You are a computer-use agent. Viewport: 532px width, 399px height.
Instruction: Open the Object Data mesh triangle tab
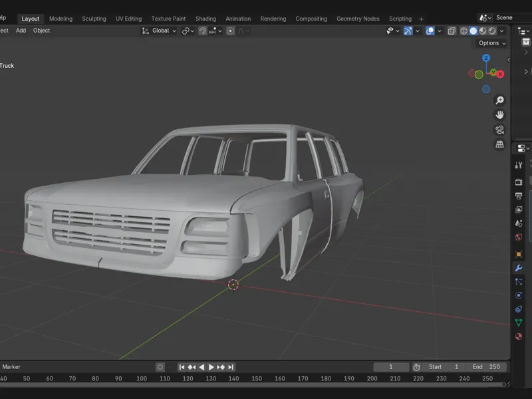coord(519,323)
